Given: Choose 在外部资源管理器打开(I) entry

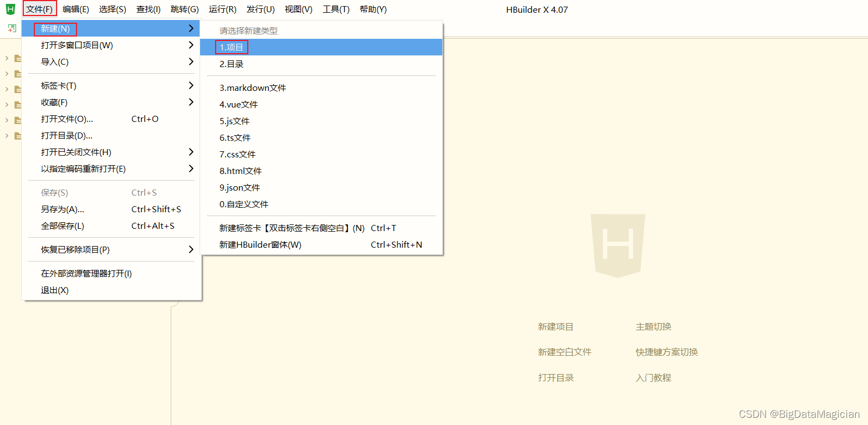Looking at the screenshot, I should [x=111, y=274].
